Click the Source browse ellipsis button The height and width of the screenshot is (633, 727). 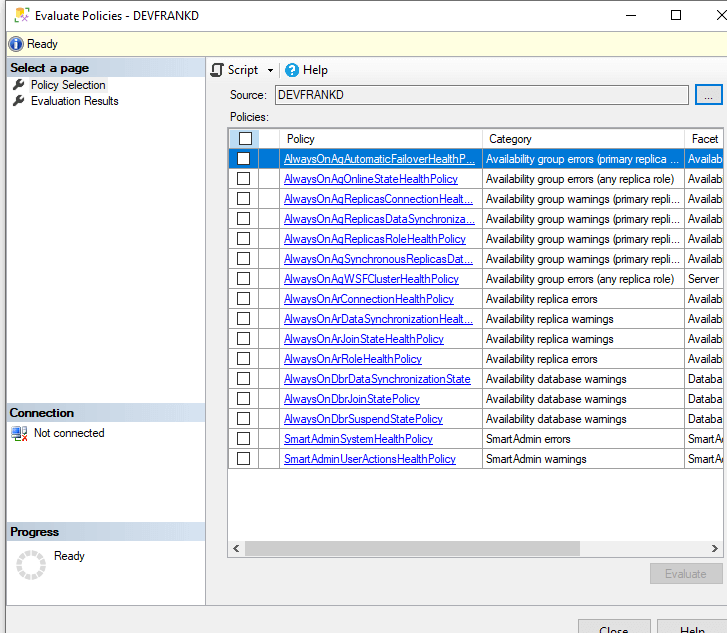708,95
